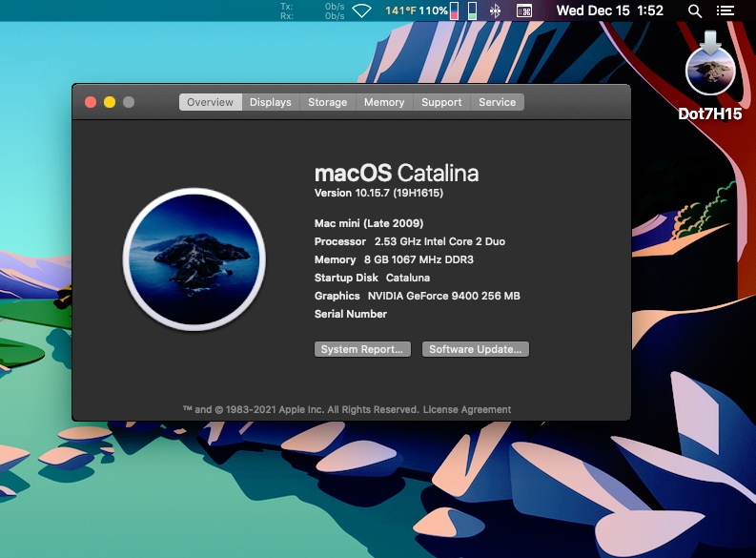
Task: Click the 141°F temperature readout
Action: pos(400,10)
